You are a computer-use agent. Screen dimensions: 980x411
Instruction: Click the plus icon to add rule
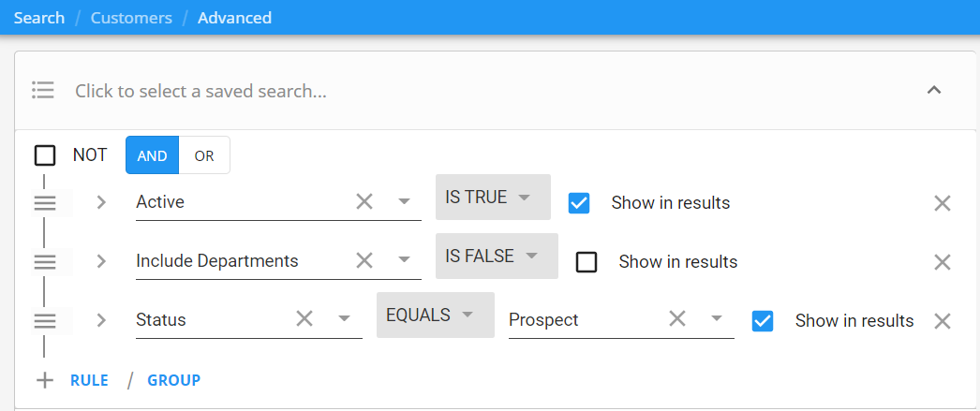44,380
